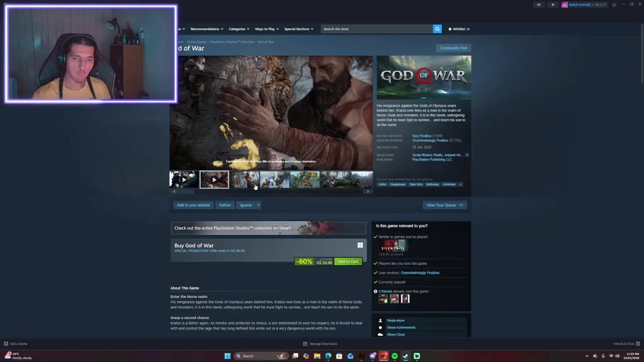Image resolution: width=644 pixels, height=362 pixels.
Task: Click the second friend avatar who owns game
Action: tap(394, 299)
